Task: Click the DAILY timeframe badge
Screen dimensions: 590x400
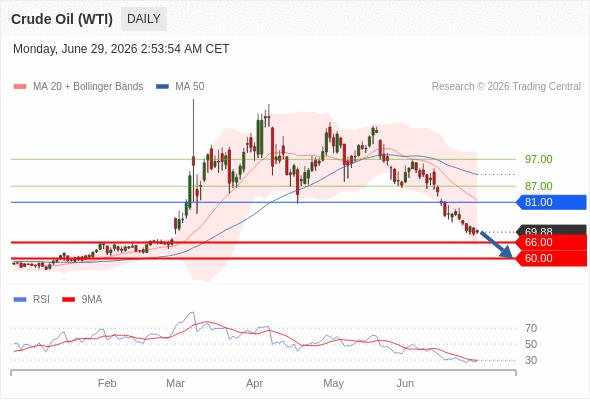Action: click(x=144, y=19)
